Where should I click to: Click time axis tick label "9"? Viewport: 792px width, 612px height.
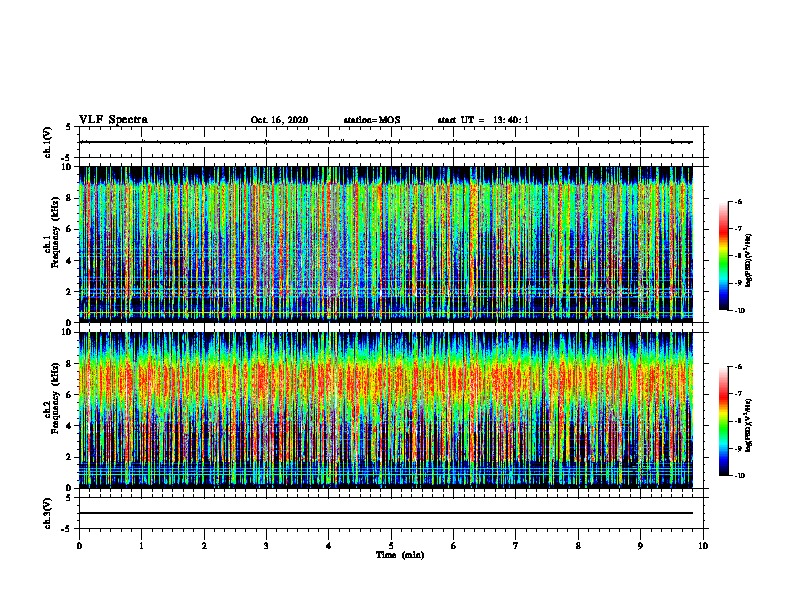coord(640,546)
